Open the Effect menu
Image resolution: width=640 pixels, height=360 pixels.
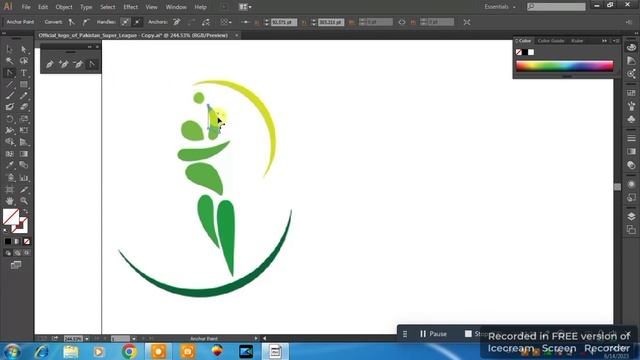coord(131,7)
